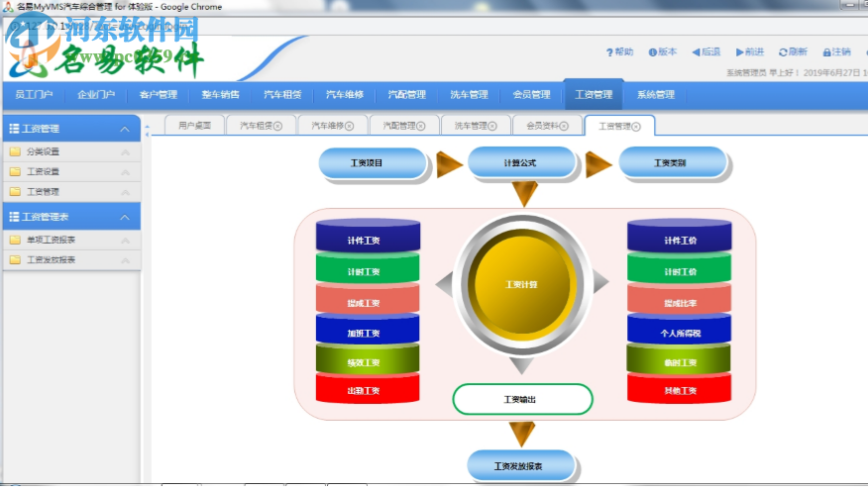Close the 汽车租赁 tab
Image resolution: width=868 pixels, height=492 pixels.
tap(277, 126)
